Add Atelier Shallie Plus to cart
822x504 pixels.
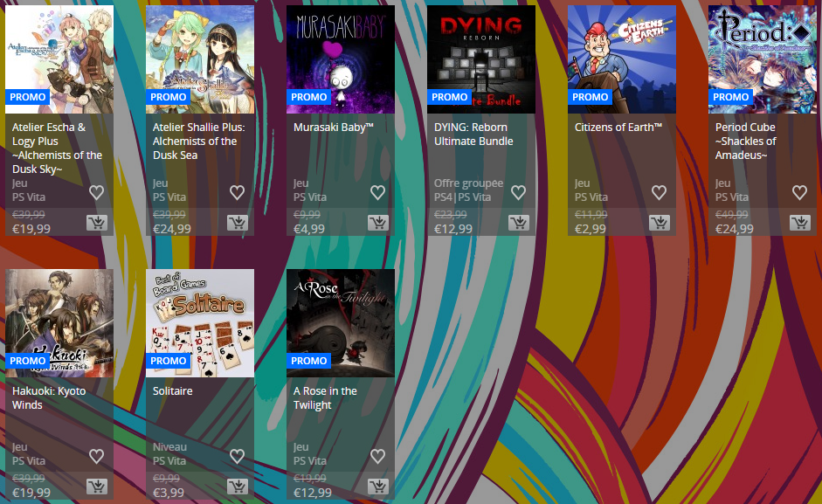pos(237,223)
